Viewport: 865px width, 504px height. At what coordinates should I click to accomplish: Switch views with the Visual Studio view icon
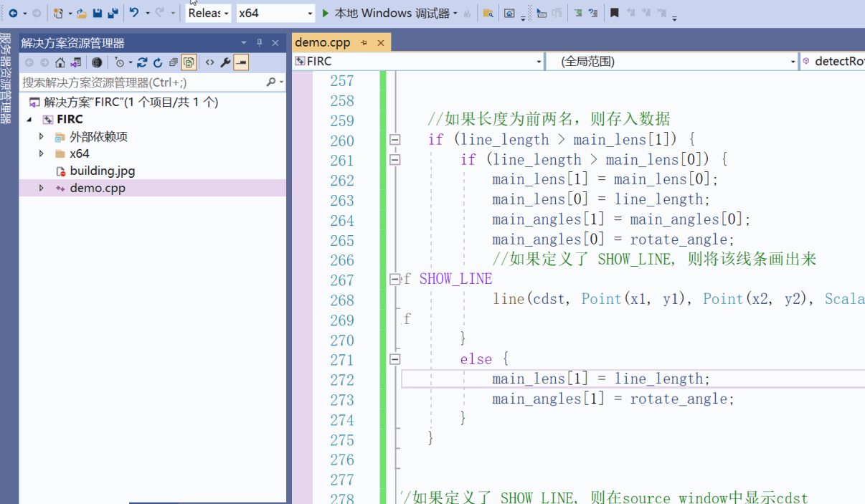(75, 62)
